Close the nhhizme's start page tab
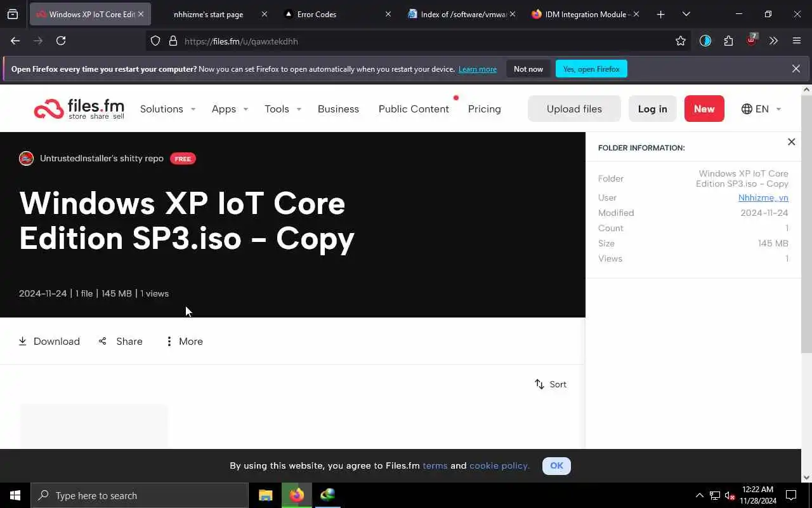This screenshot has height=508, width=812. [x=265, y=14]
